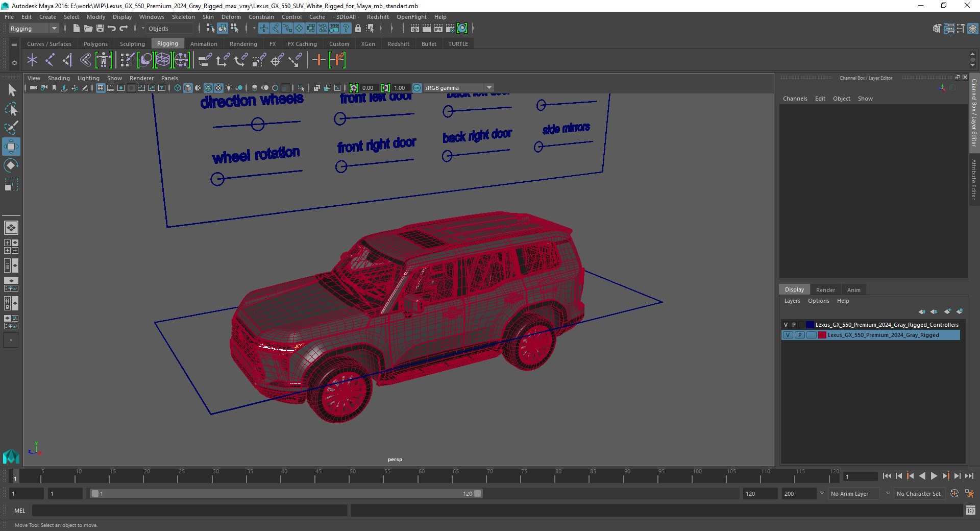Image resolution: width=980 pixels, height=531 pixels.
Task: Click the Undo arrow icon
Action: tap(112, 29)
